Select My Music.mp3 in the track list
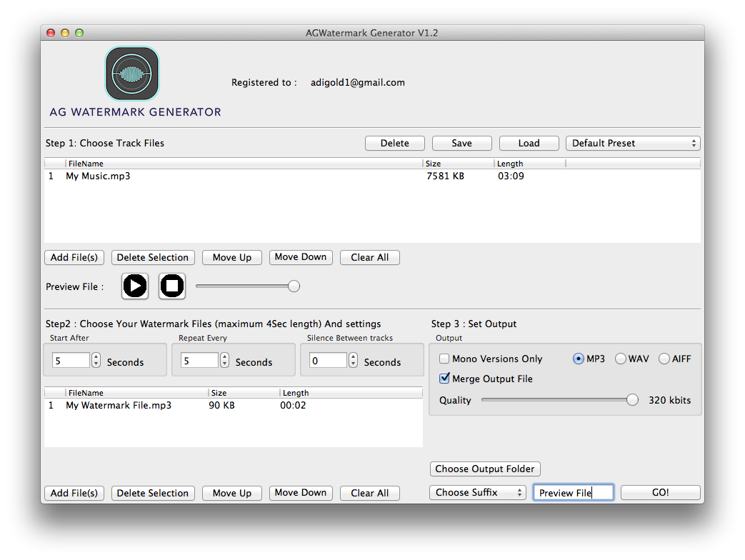745x560 pixels. tap(98, 176)
